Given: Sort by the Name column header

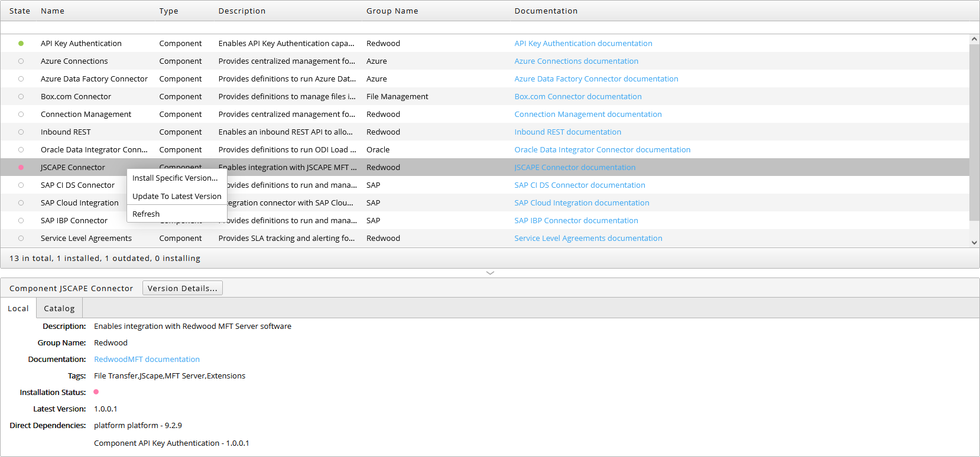Looking at the screenshot, I should tap(53, 11).
